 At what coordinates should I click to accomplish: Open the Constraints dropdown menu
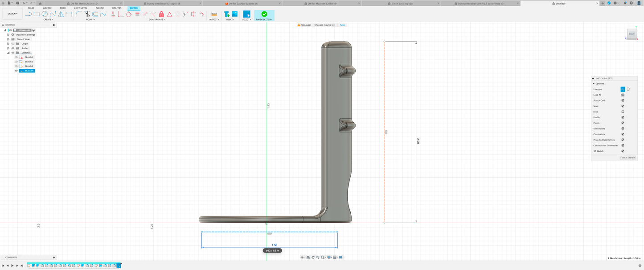pyautogui.click(x=156, y=20)
